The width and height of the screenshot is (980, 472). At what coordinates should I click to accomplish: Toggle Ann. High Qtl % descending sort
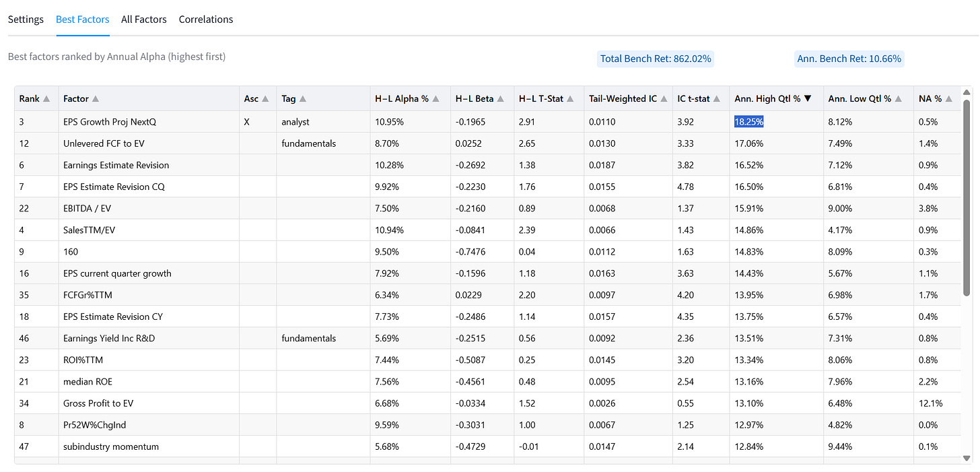click(x=808, y=99)
